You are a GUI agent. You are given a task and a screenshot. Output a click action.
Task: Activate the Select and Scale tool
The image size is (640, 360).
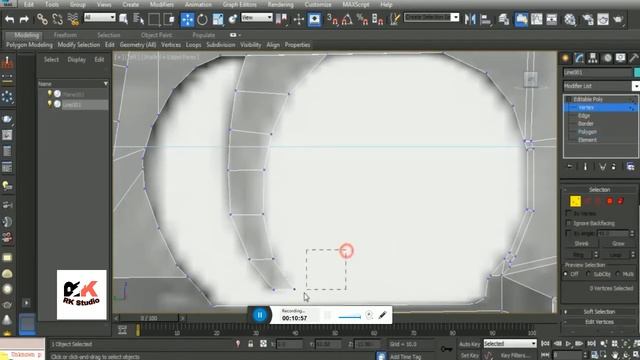tap(218, 19)
